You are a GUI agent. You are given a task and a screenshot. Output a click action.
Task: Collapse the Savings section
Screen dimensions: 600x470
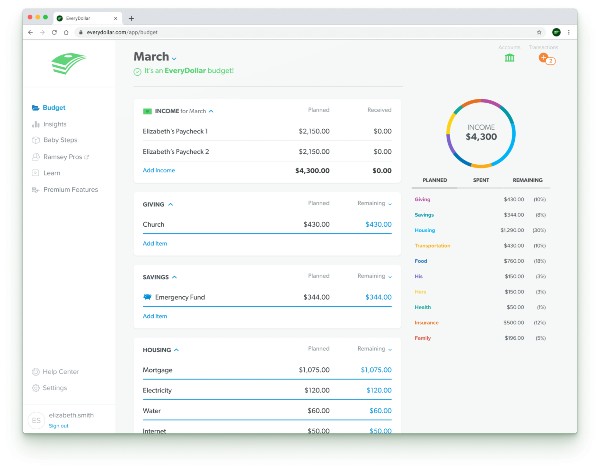tap(174, 277)
